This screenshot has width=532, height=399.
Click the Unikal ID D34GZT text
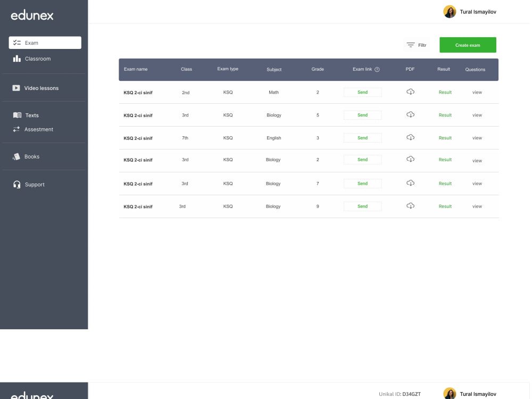pos(400,394)
